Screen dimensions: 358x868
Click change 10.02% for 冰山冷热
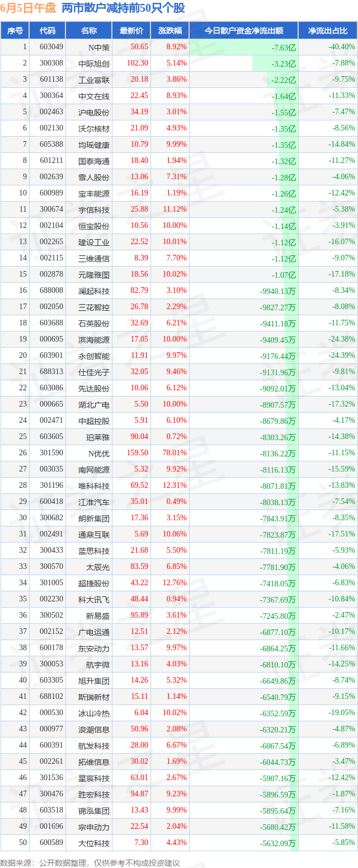(x=175, y=713)
